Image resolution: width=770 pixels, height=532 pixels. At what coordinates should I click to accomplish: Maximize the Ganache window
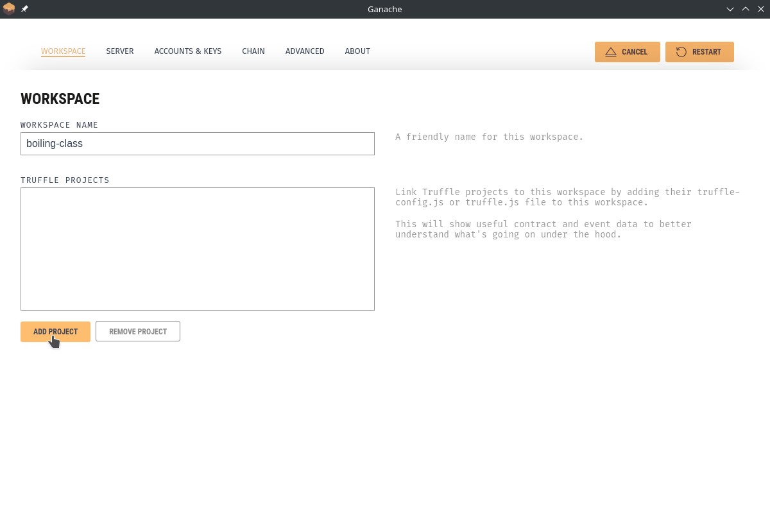coord(746,9)
